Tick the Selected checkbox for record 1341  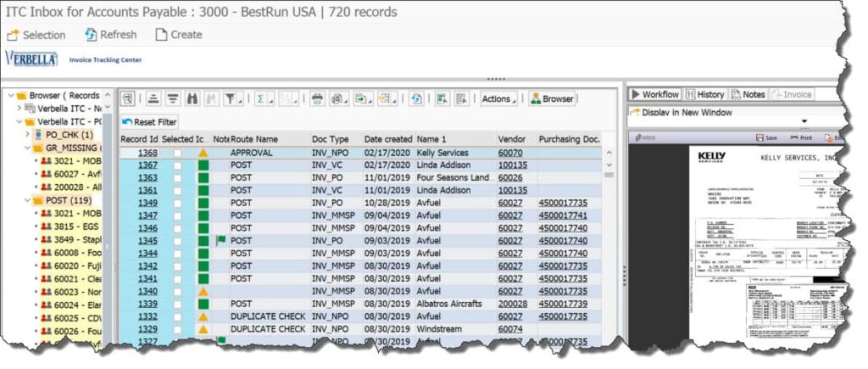point(177,279)
